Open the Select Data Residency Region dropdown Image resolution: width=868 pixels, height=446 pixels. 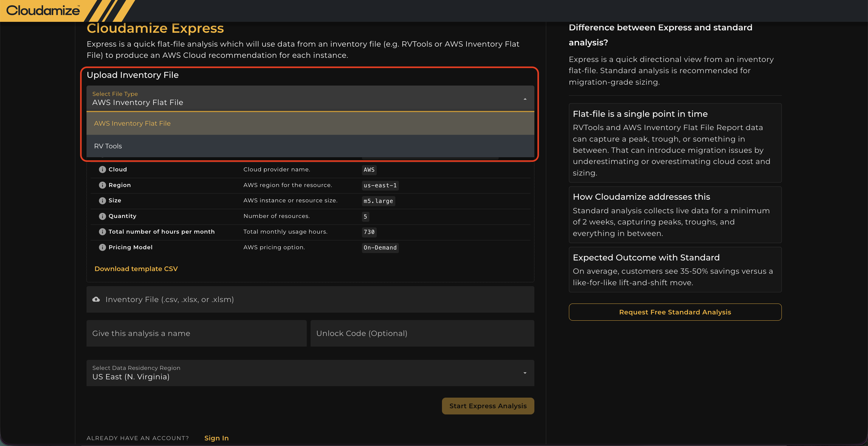click(x=310, y=373)
